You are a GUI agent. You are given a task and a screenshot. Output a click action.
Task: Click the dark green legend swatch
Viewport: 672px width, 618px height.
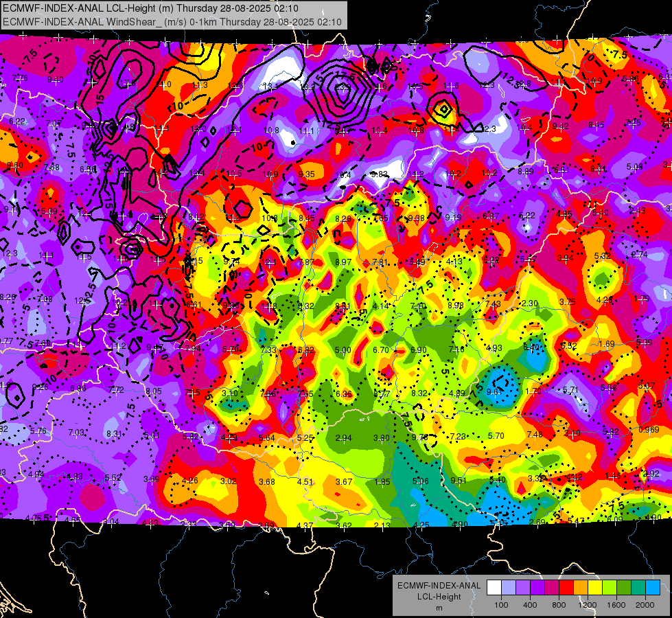(624, 588)
